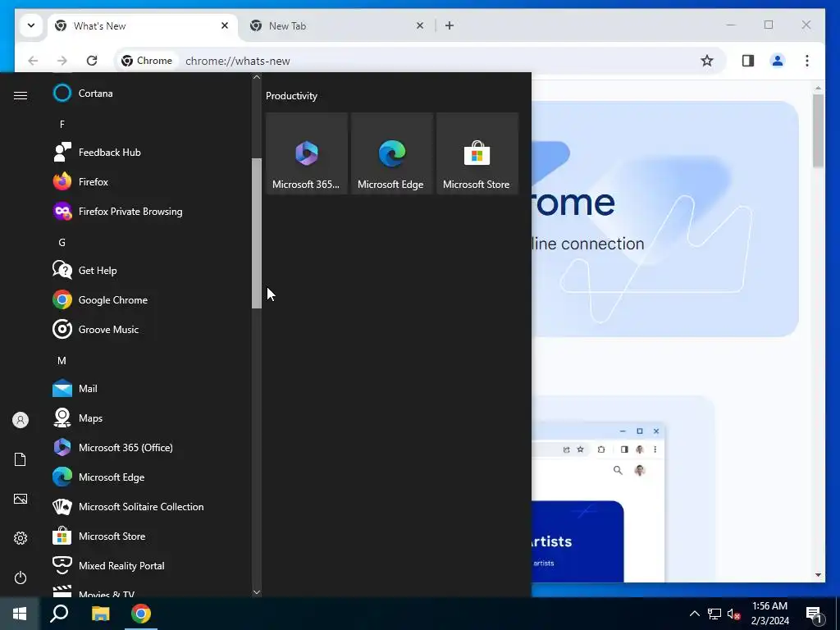Launch Google Chrome from the app list
This screenshot has height=630, width=840.
pyautogui.click(x=150, y=299)
